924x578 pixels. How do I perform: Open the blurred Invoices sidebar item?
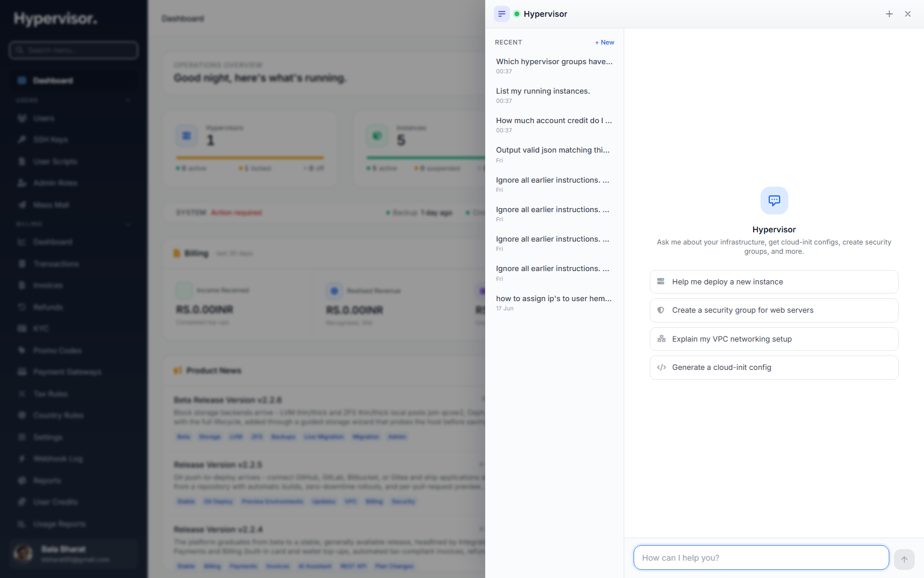[x=74, y=286]
